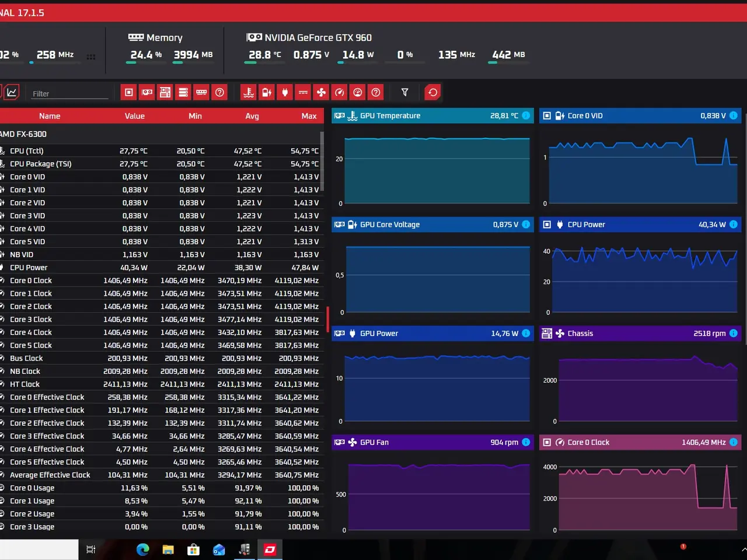
Task: Click the info icon on GPU Fan graph
Action: tap(526, 442)
